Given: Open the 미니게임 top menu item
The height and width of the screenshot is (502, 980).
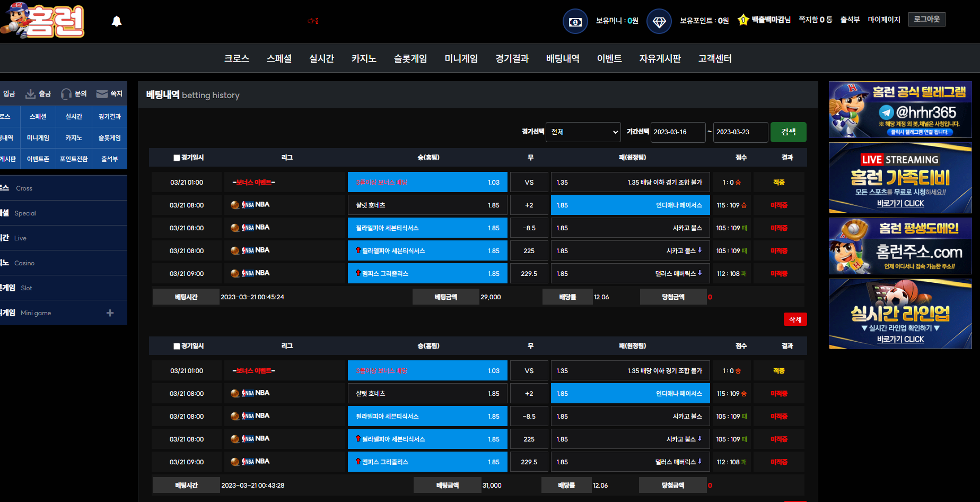Looking at the screenshot, I should tap(461, 58).
